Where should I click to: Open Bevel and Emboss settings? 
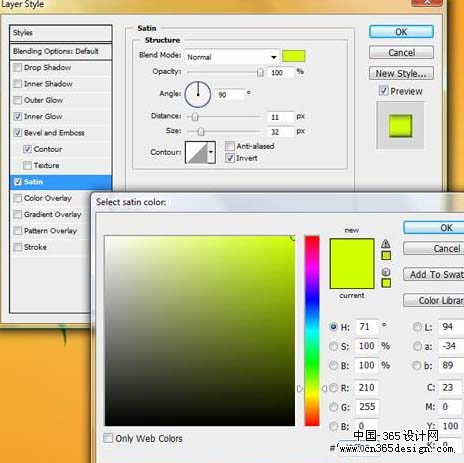point(54,133)
